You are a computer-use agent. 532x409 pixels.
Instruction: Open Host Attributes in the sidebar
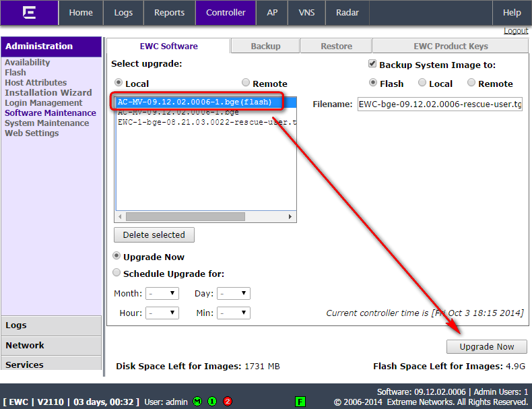pos(36,83)
